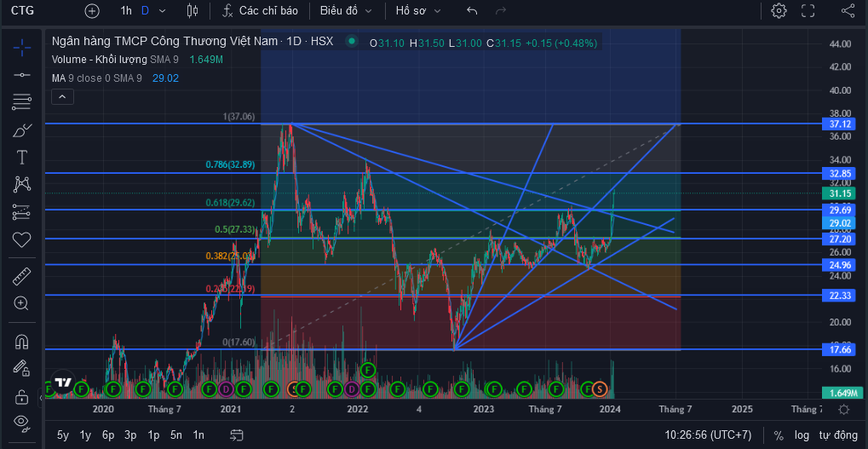Open chart settings gear
This screenshot has width=868, height=449.
pos(779,10)
